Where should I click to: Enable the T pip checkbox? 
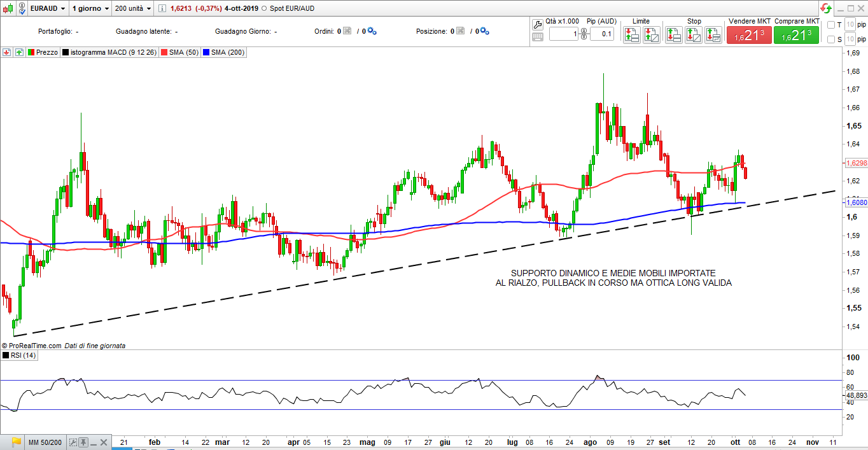[831, 25]
